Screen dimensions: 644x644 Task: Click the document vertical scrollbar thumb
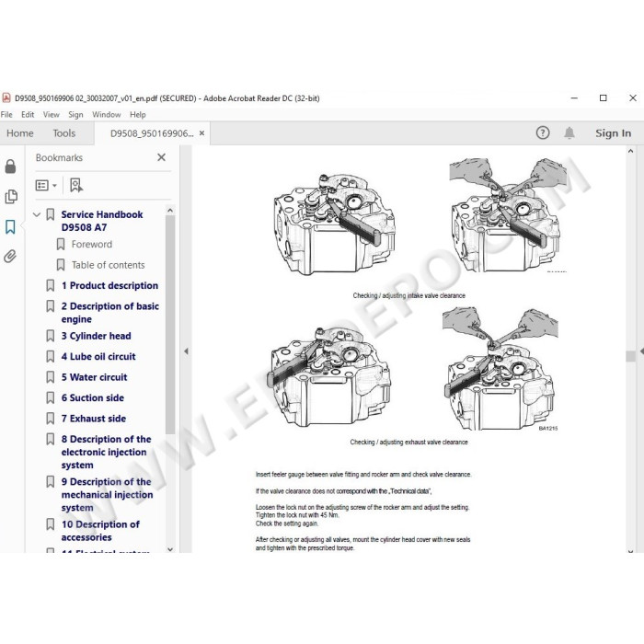point(630,356)
